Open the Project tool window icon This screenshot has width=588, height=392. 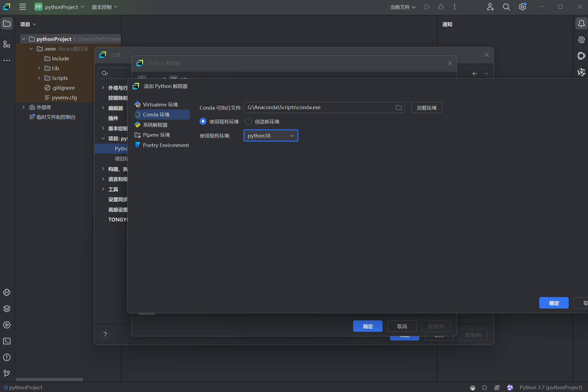[x=7, y=24]
